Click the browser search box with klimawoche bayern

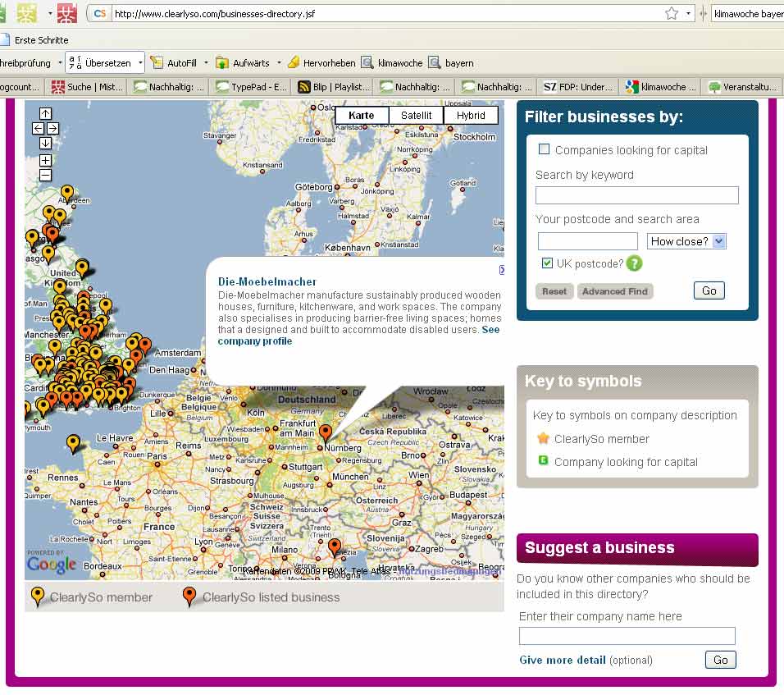click(x=748, y=13)
